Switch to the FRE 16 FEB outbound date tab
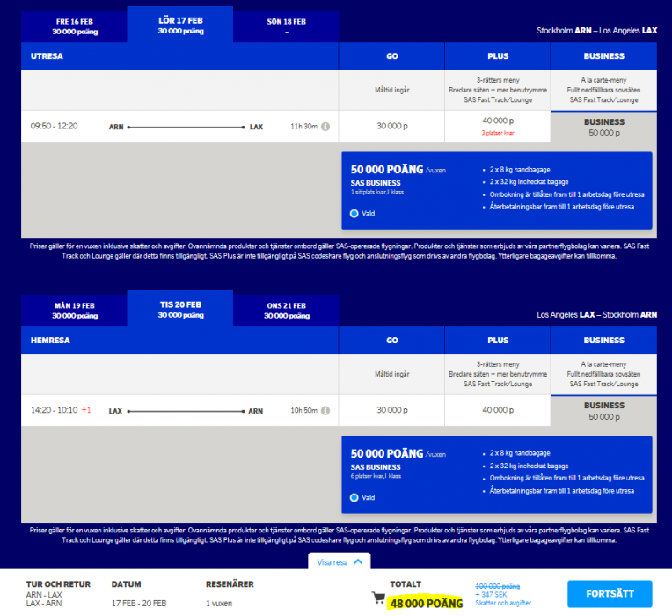The height and width of the screenshot is (616, 672). 75,26
